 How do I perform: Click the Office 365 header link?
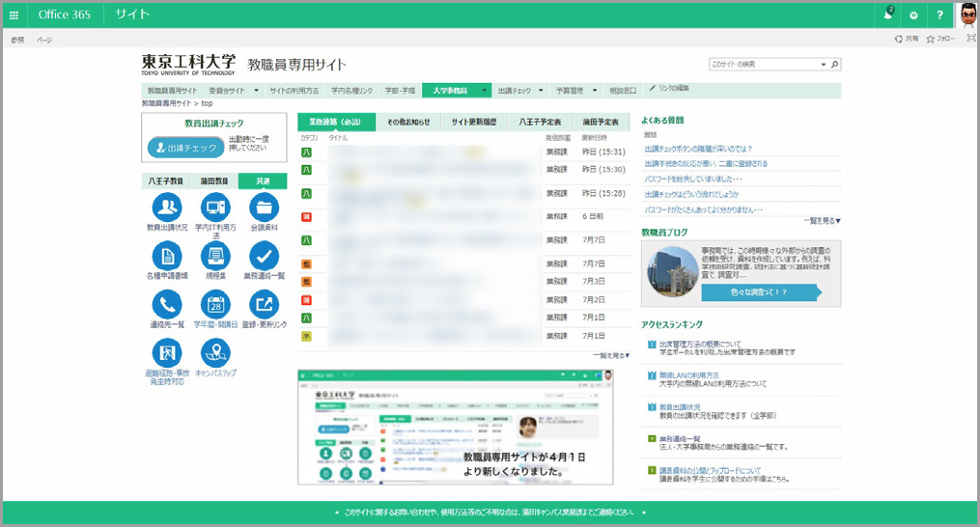pos(65,14)
